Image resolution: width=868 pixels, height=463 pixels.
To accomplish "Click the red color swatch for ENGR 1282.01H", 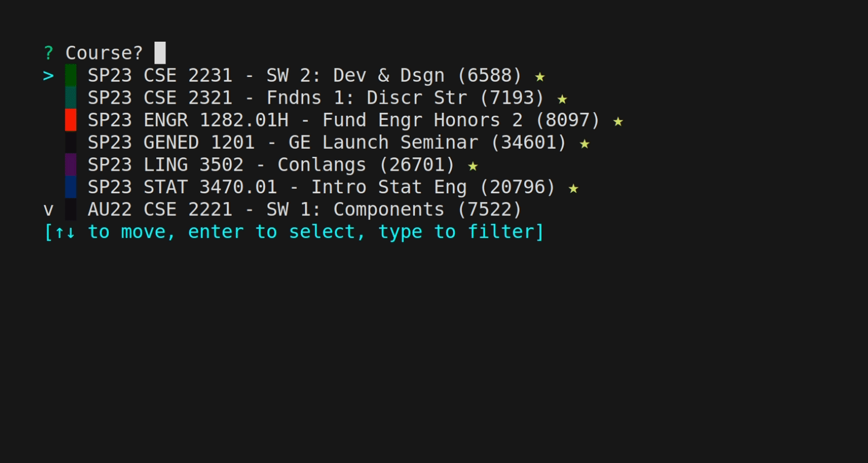I will click(71, 120).
